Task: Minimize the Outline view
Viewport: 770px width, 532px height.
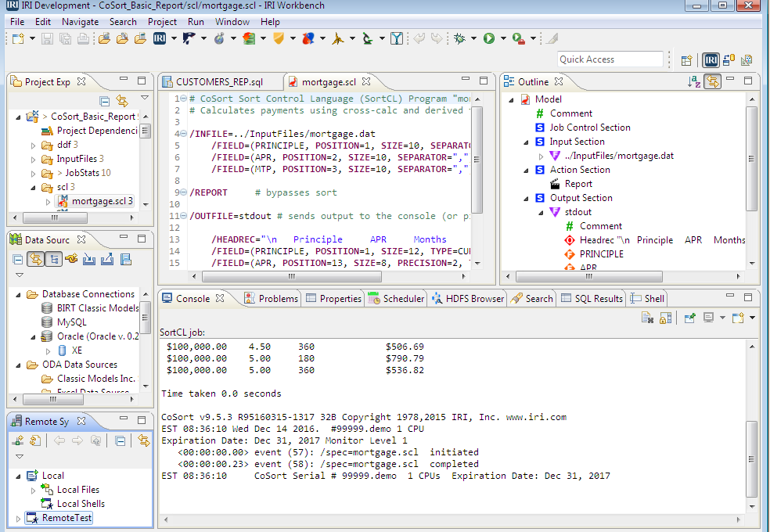Action: point(730,79)
